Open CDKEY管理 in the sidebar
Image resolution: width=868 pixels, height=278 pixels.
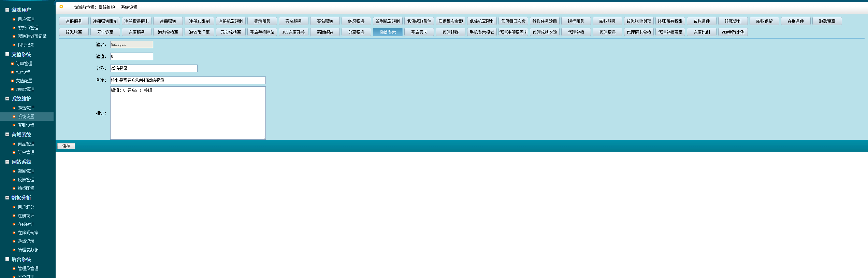[25, 89]
